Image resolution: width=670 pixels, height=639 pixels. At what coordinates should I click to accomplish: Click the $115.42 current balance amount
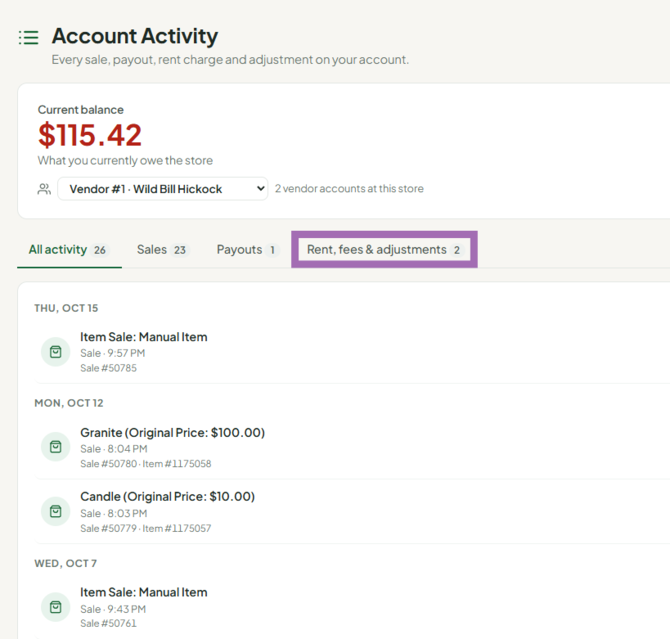coord(90,135)
